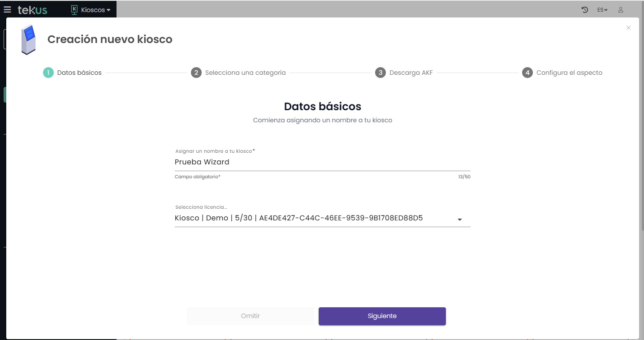The image size is (644, 340).
Task: Click the license dropdown arrow
Action: tap(460, 219)
